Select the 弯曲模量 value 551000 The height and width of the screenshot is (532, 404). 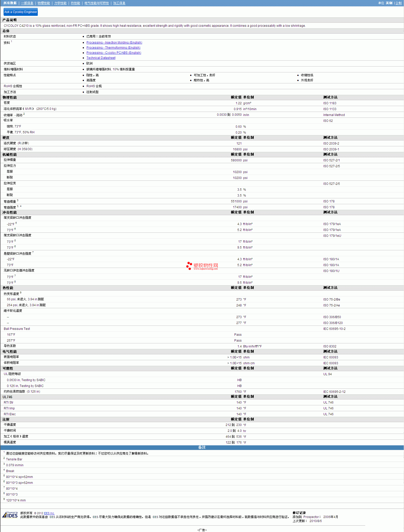(x=236, y=201)
